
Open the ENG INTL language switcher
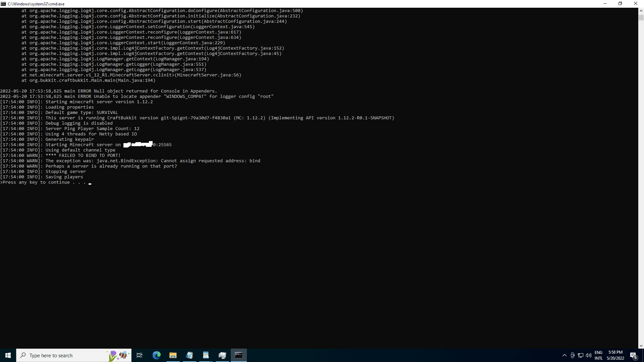pyautogui.click(x=599, y=355)
